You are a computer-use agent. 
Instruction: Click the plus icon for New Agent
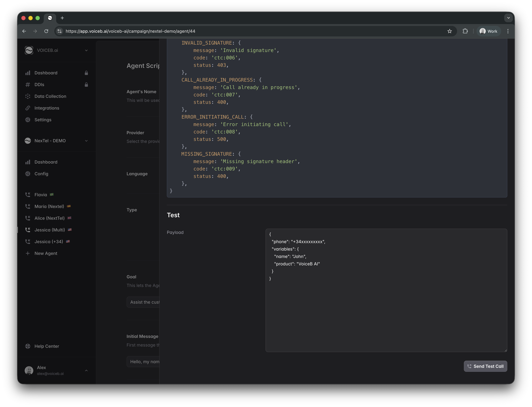point(28,253)
